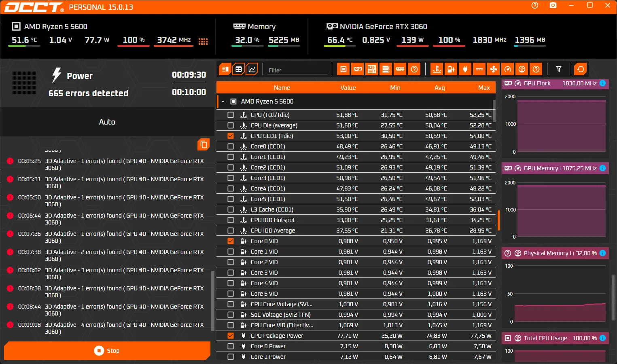Sort the sensor table by Value column
The height and width of the screenshot is (364, 617).
click(x=348, y=88)
